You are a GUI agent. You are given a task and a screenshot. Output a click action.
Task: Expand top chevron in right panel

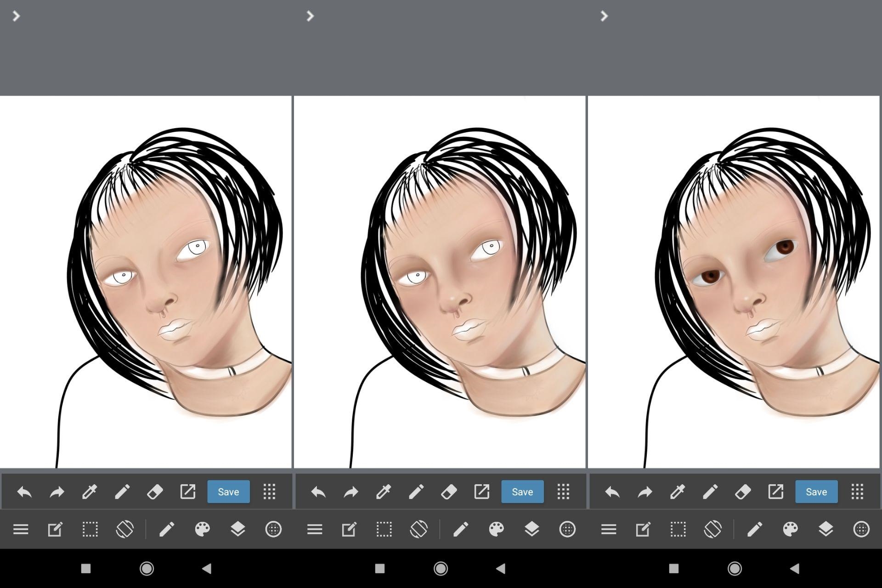click(x=604, y=16)
